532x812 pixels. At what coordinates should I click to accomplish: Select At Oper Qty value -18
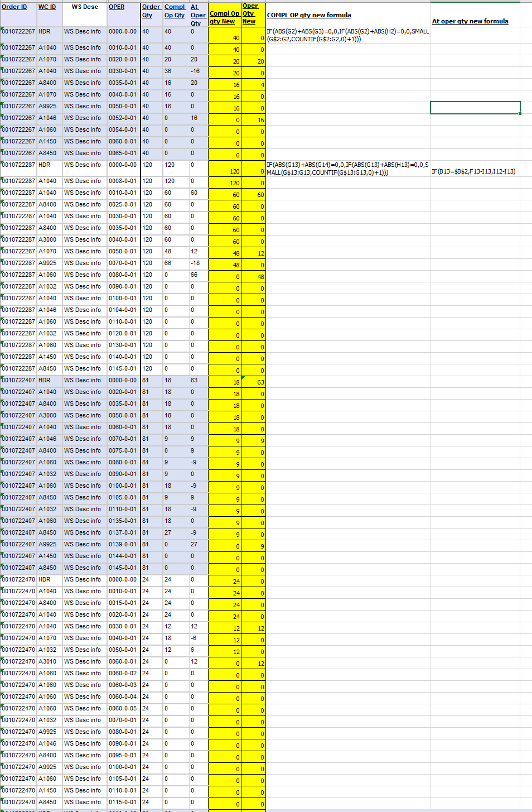click(198, 263)
